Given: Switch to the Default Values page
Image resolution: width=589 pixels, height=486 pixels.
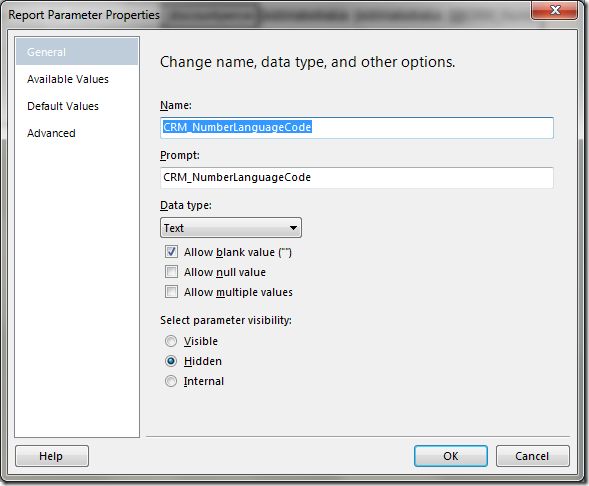Looking at the screenshot, I should pyautogui.click(x=63, y=106).
